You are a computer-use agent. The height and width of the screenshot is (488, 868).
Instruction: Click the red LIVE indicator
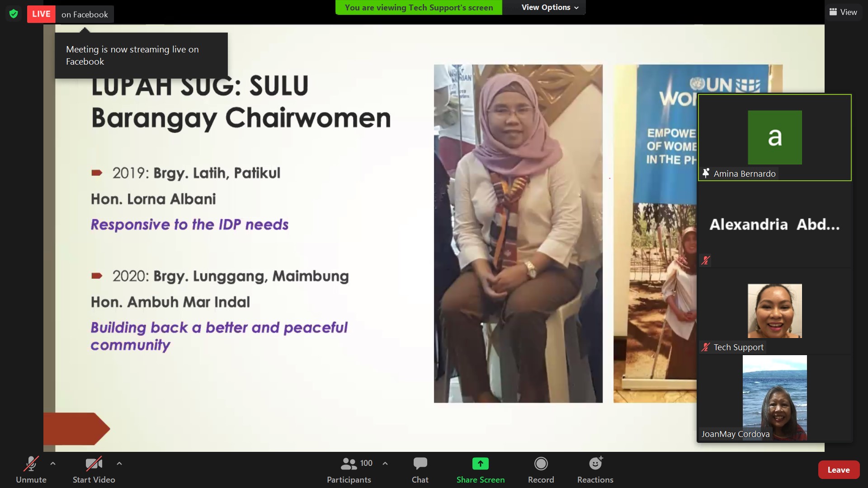(41, 14)
